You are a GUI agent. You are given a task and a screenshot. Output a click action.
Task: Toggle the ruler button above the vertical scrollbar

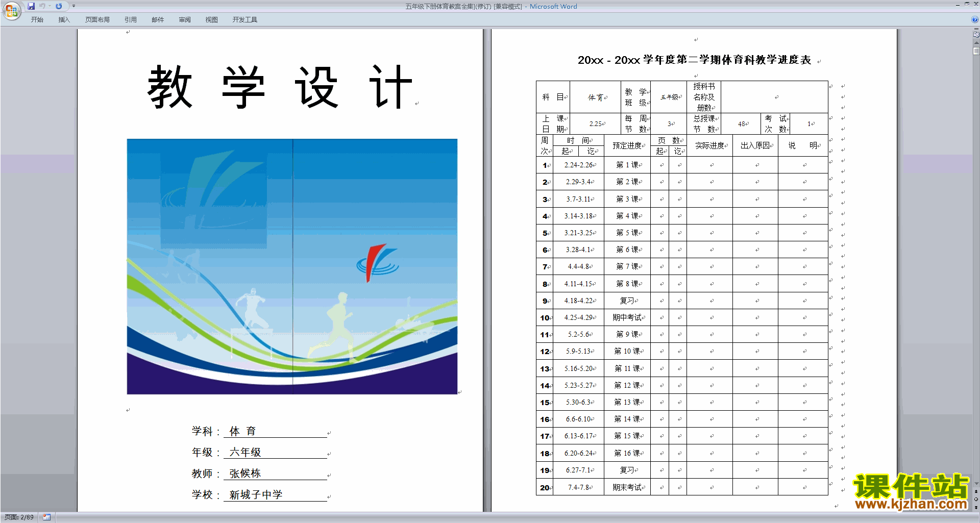point(976,34)
